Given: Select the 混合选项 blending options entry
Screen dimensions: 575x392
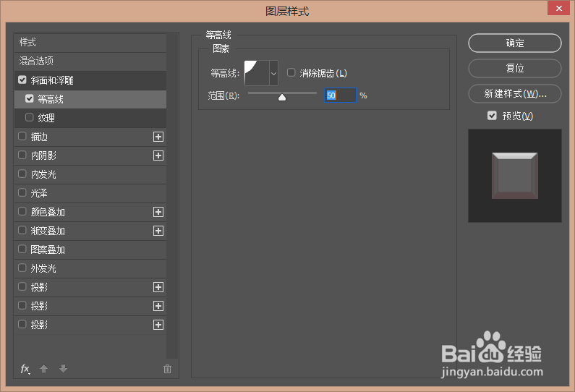Looking at the screenshot, I should tap(90, 61).
